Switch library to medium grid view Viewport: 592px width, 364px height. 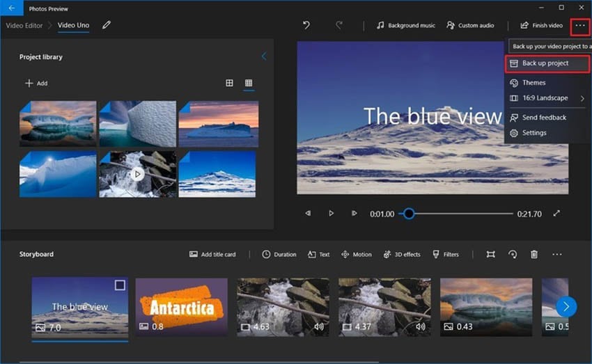pos(229,83)
